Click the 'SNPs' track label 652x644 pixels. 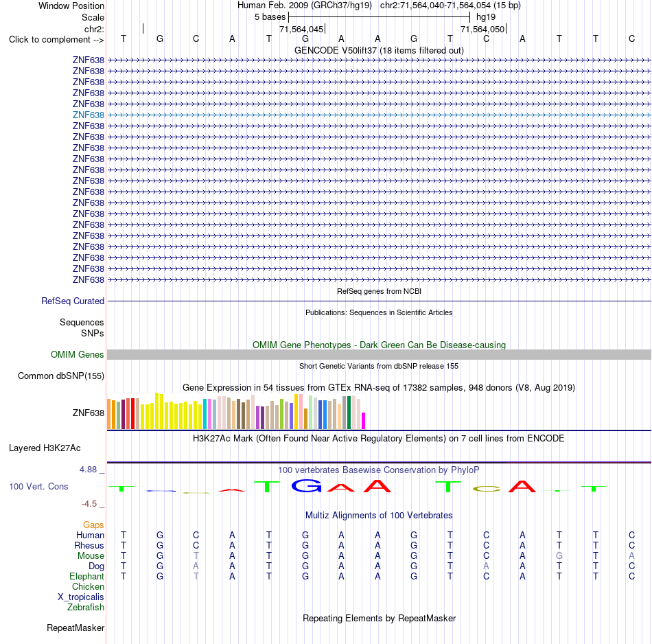(93, 333)
